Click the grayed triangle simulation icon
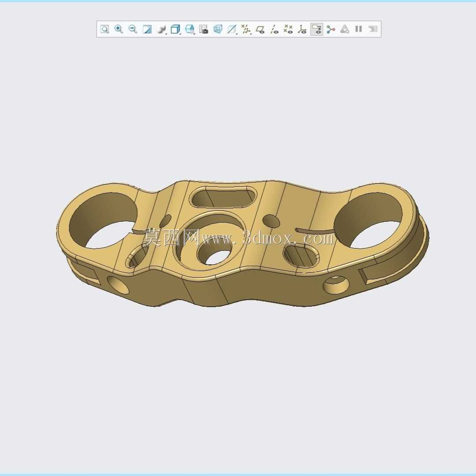Screen dimensions: 476x476 [345, 29]
